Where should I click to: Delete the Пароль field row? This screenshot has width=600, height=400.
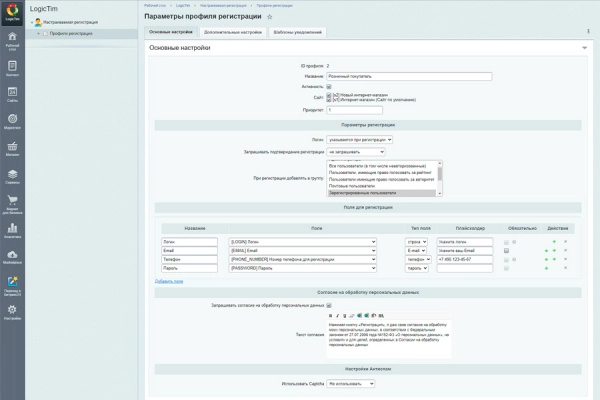pos(565,268)
